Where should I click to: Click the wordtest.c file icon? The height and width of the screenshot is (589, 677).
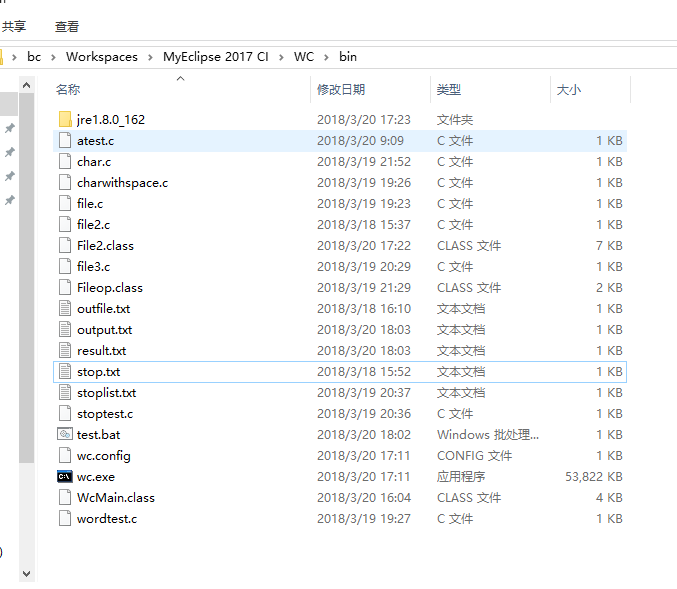[65, 519]
